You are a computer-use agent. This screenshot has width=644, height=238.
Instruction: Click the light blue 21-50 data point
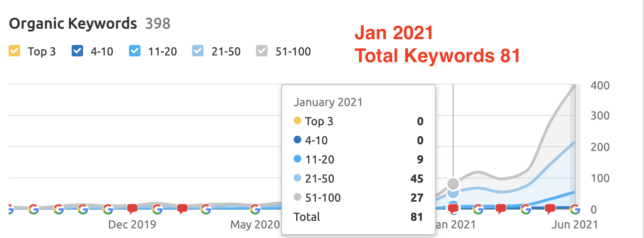pyautogui.click(x=453, y=193)
